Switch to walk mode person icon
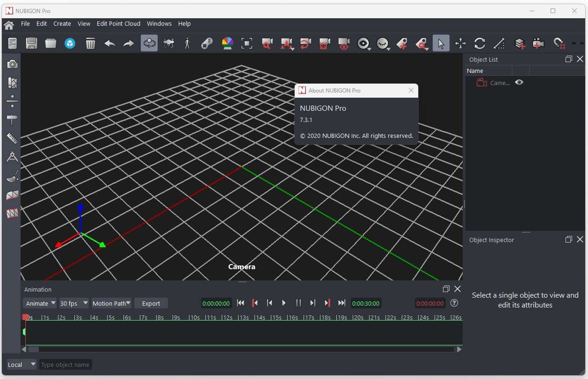The height and width of the screenshot is (379, 588). pos(188,43)
